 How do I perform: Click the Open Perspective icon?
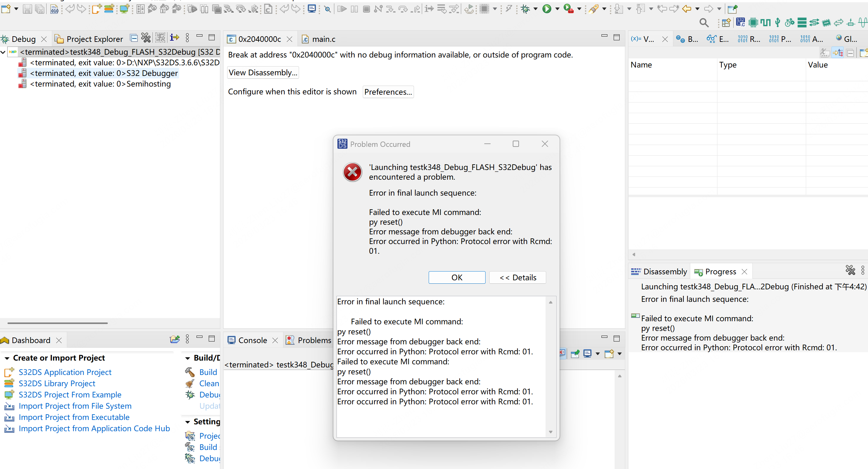click(x=726, y=23)
